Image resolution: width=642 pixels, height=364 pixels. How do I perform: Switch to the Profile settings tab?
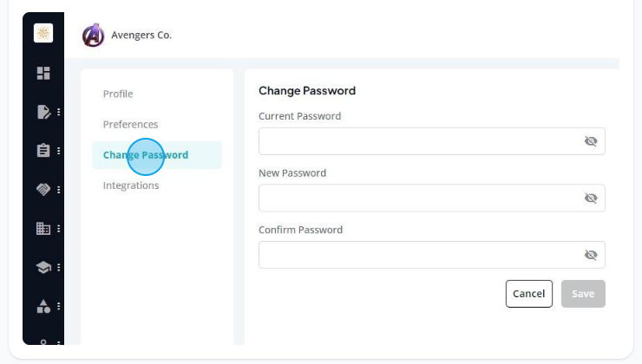pyautogui.click(x=118, y=94)
